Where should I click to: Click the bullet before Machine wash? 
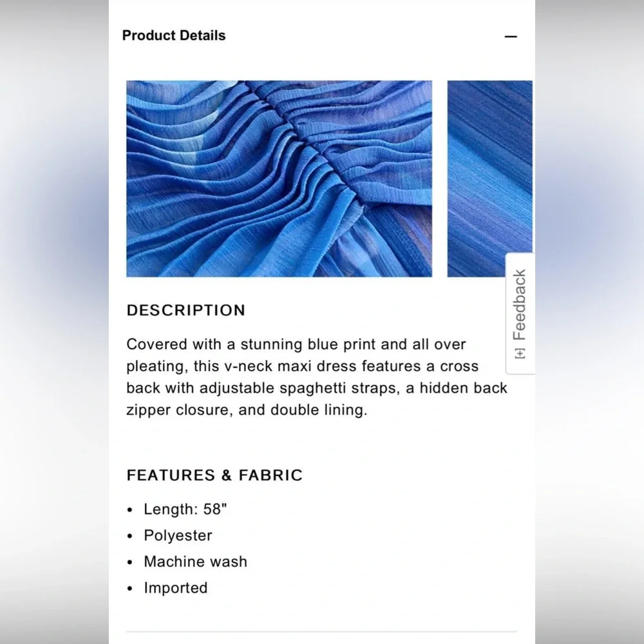tap(130, 562)
